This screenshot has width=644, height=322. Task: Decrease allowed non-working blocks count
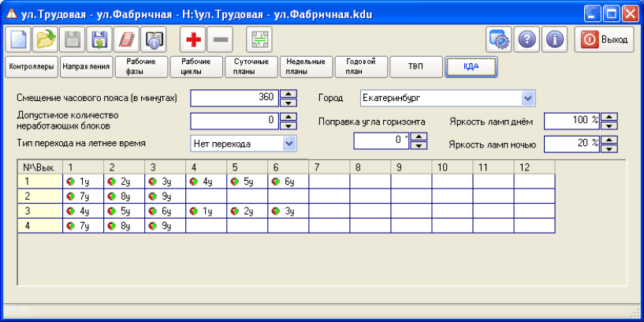pos(288,125)
